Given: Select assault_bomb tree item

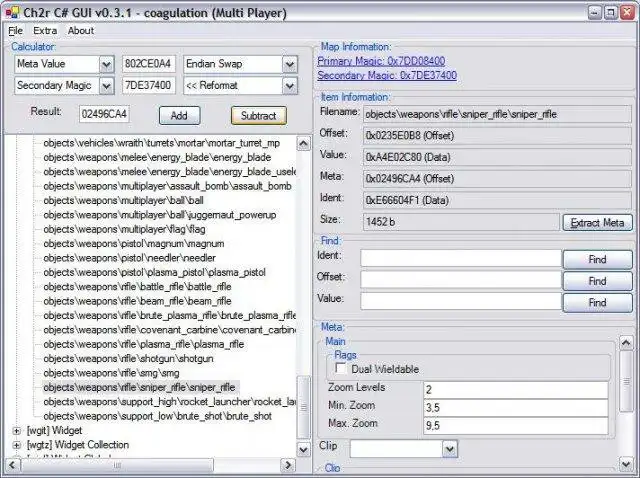Looking at the screenshot, I should click(x=167, y=186).
